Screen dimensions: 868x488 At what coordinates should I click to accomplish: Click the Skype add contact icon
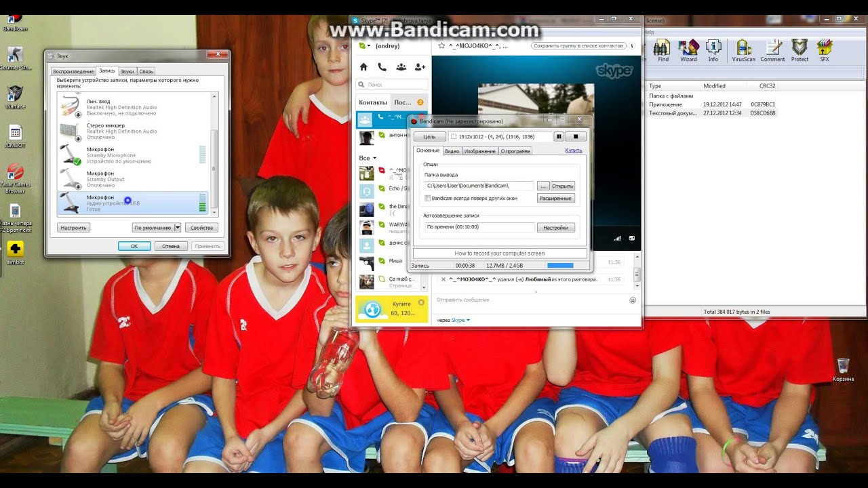(420, 67)
